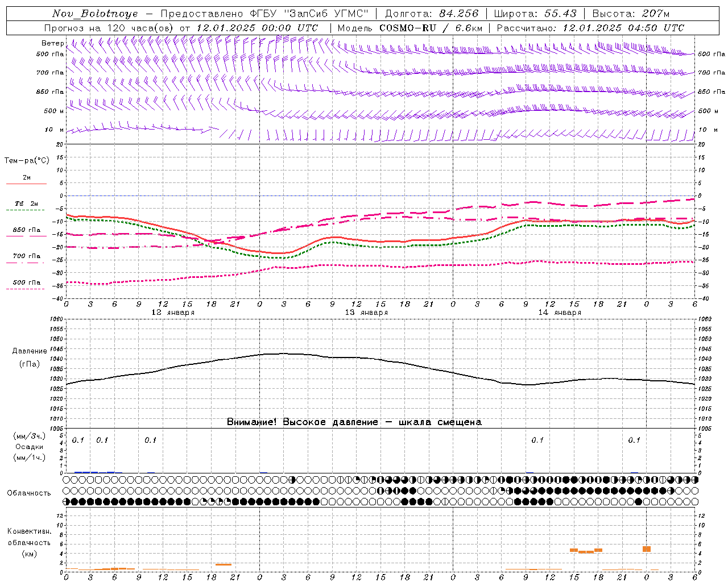Click the 'Широта: 55.43' value
This screenshot has width=728, height=582.
(535, 14)
